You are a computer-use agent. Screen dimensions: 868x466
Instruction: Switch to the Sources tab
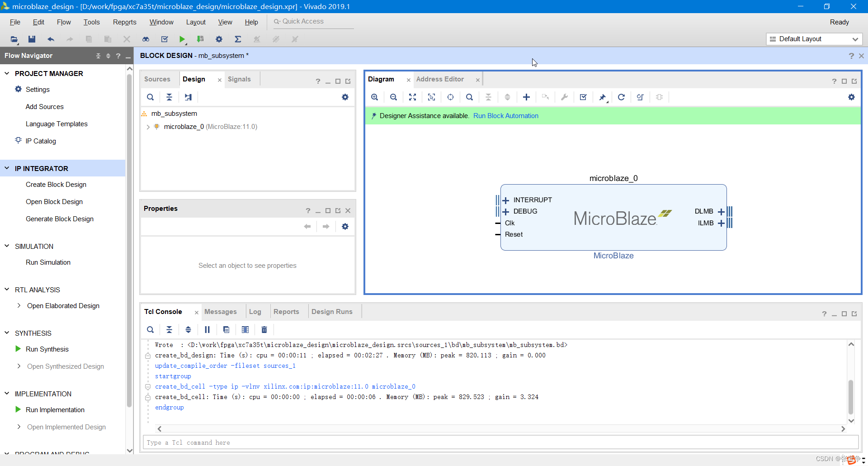click(157, 79)
